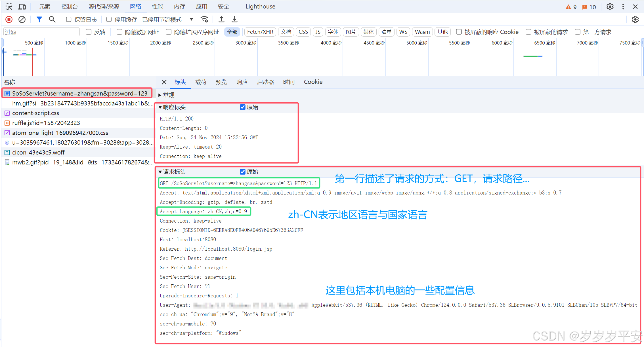
Task: Select the hm.gif request row
Action: [79, 103]
